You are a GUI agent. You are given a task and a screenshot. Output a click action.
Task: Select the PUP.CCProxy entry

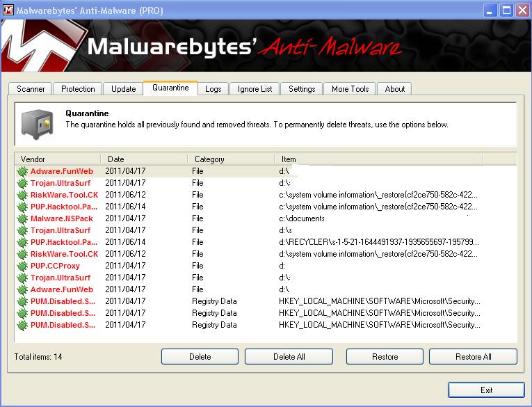(x=55, y=266)
